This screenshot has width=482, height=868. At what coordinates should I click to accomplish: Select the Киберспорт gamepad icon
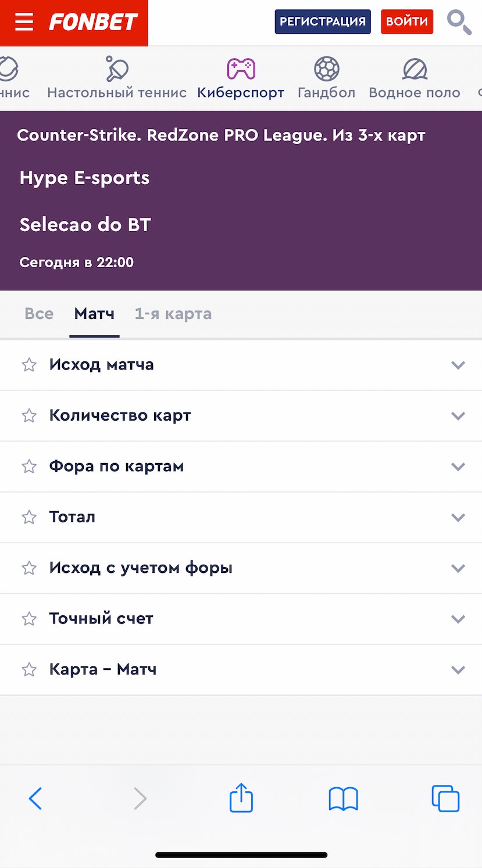pos(241,69)
